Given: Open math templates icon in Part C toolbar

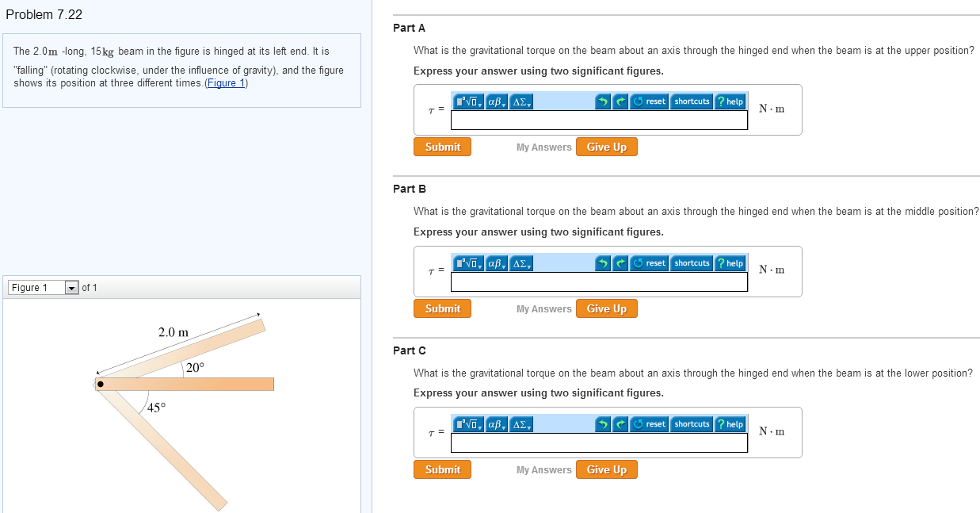Looking at the screenshot, I should (x=467, y=424).
